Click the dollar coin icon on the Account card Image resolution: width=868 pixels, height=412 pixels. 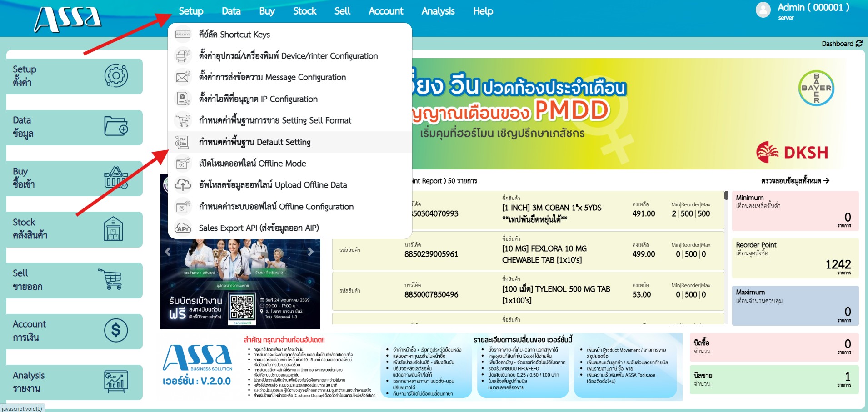(x=116, y=330)
